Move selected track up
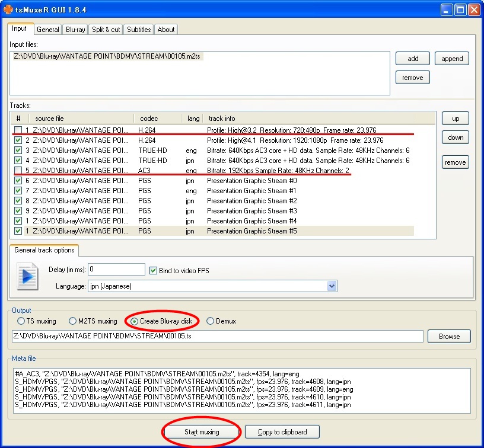Screen dimensions: 484x448 tap(455, 119)
